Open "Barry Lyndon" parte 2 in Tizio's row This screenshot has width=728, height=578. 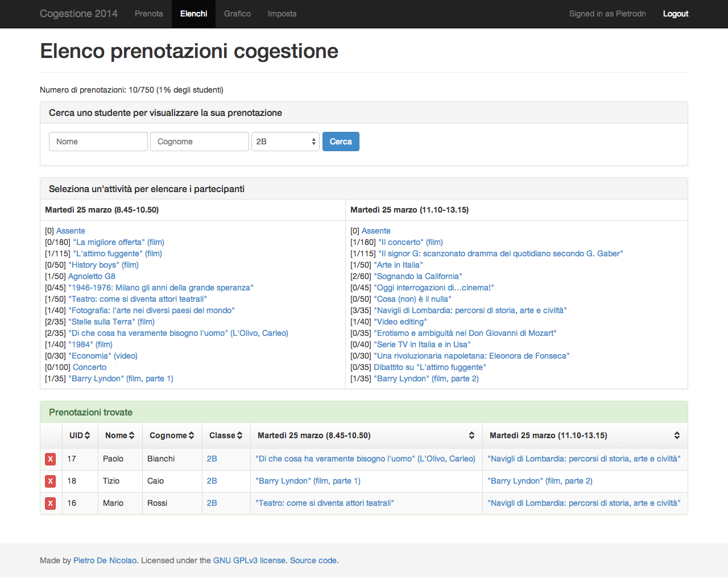[x=540, y=481]
